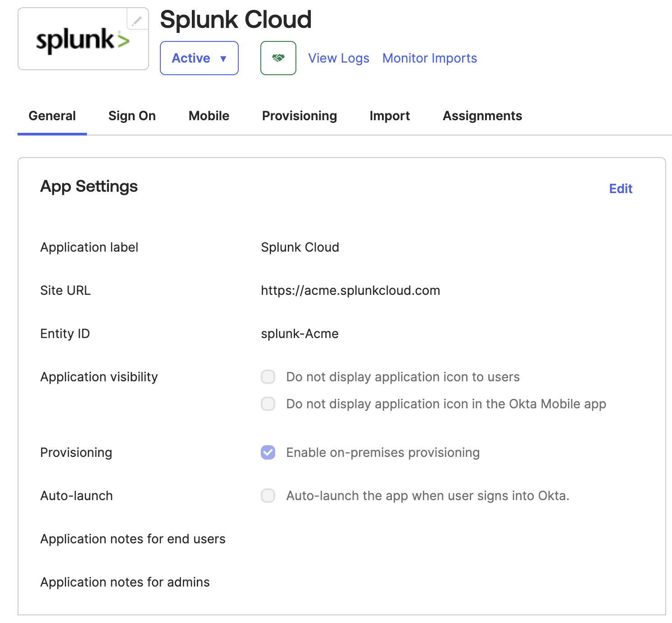Viewport: 672px width, 623px height.
Task: Switch to the Sign On tab
Action: pyautogui.click(x=132, y=116)
